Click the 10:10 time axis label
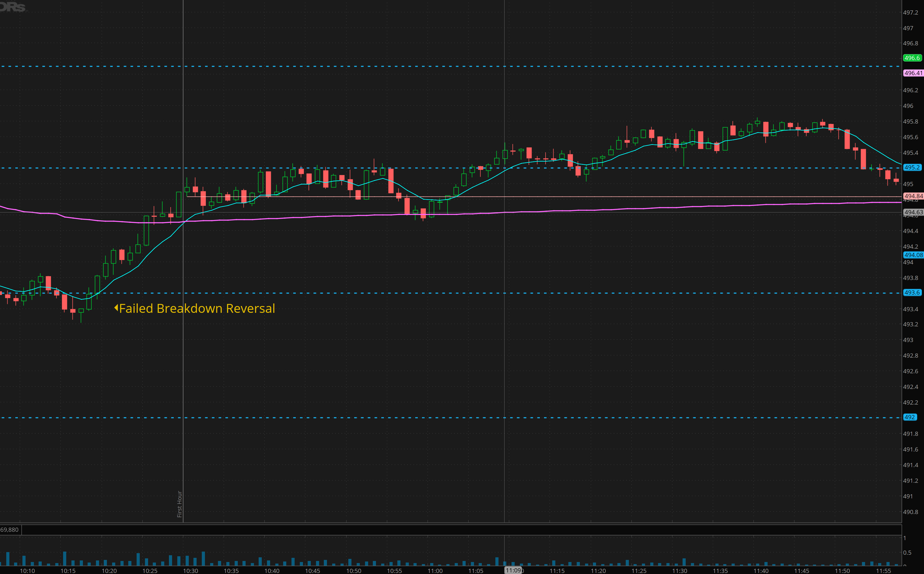 (27, 571)
